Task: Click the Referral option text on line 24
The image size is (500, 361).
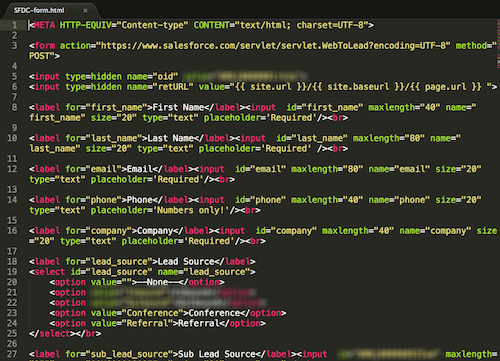Action: [198, 323]
